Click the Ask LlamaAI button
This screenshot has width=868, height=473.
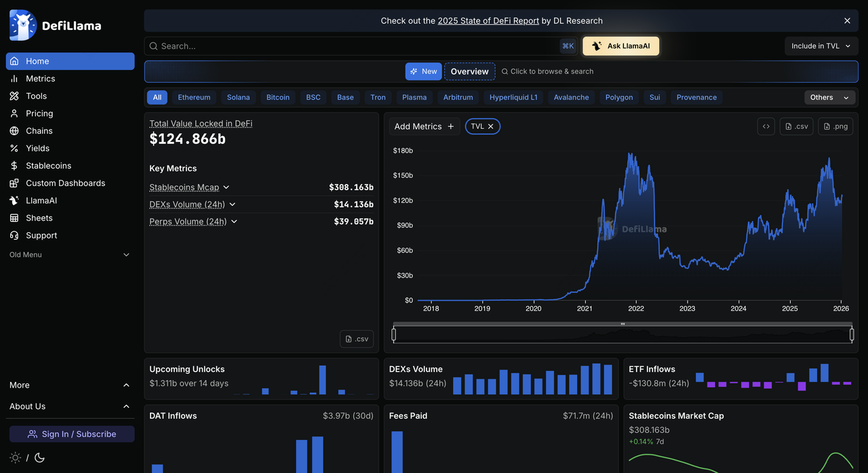[620, 46]
